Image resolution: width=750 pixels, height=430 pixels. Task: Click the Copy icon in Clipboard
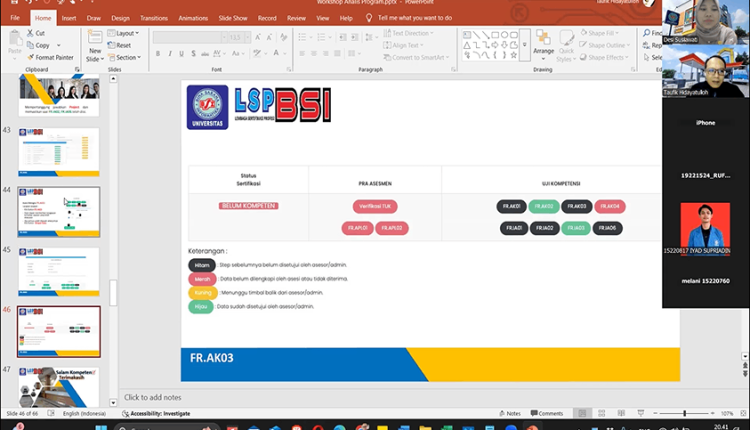tap(31, 45)
